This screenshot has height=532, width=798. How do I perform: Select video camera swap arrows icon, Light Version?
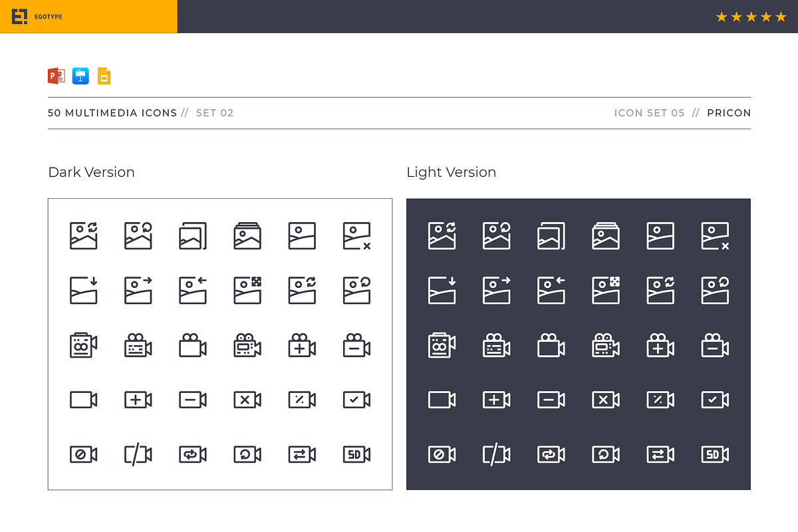tap(660, 454)
